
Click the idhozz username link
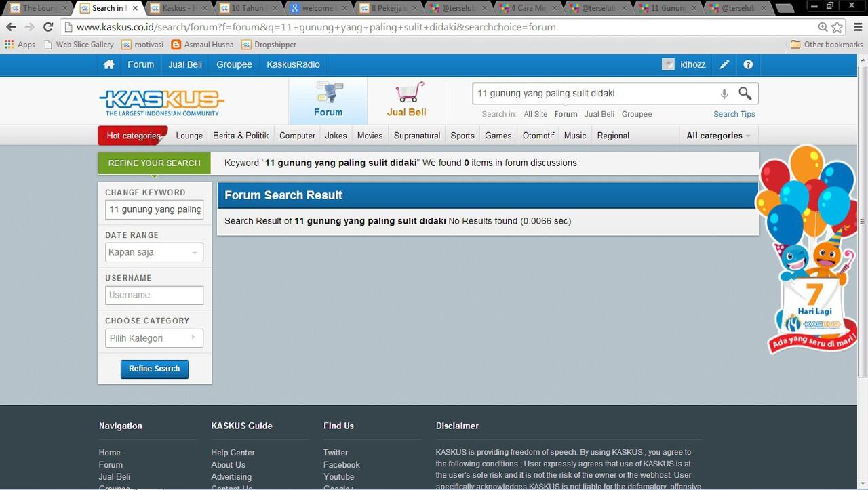pos(693,64)
